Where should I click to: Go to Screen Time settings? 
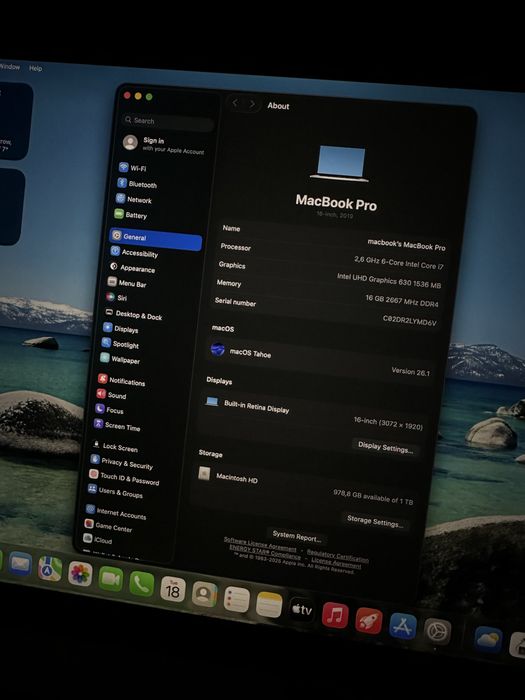117,426
